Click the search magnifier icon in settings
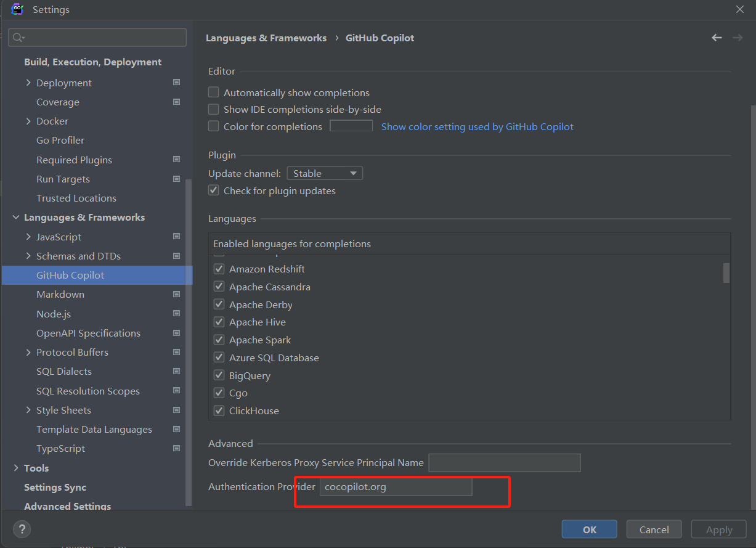 point(18,38)
